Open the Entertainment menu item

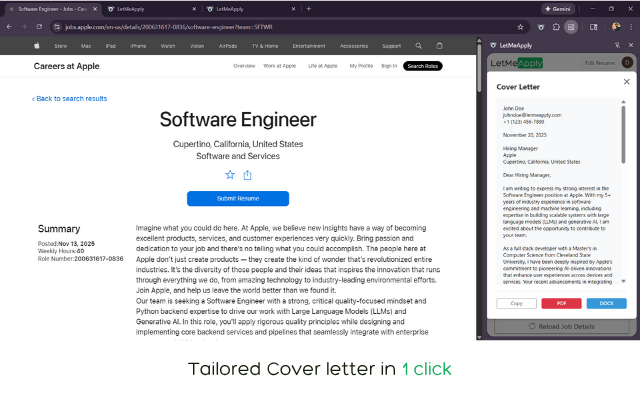tap(309, 46)
